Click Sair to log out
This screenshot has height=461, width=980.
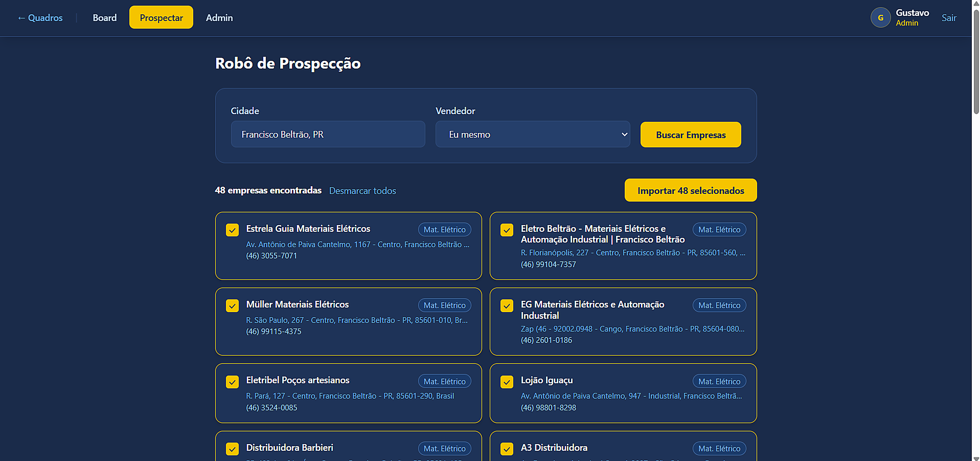click(949, 17)
